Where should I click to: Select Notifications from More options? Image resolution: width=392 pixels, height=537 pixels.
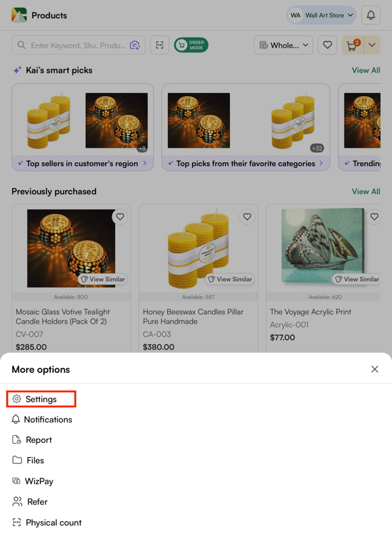click(48, 419)
